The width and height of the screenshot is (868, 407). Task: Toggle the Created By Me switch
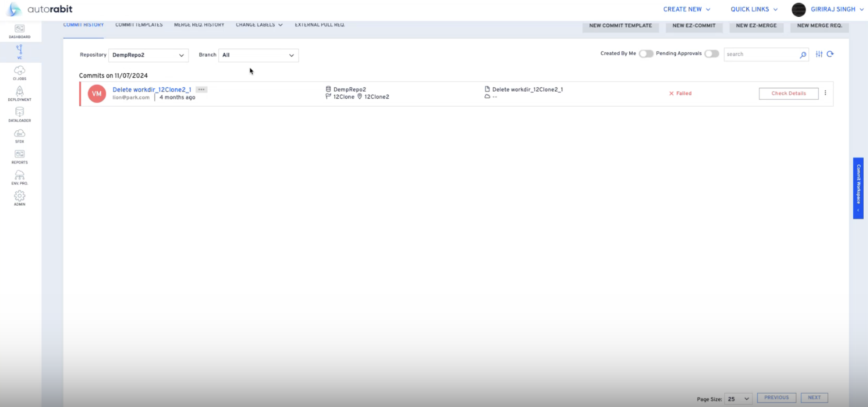(x=646, y=54)
